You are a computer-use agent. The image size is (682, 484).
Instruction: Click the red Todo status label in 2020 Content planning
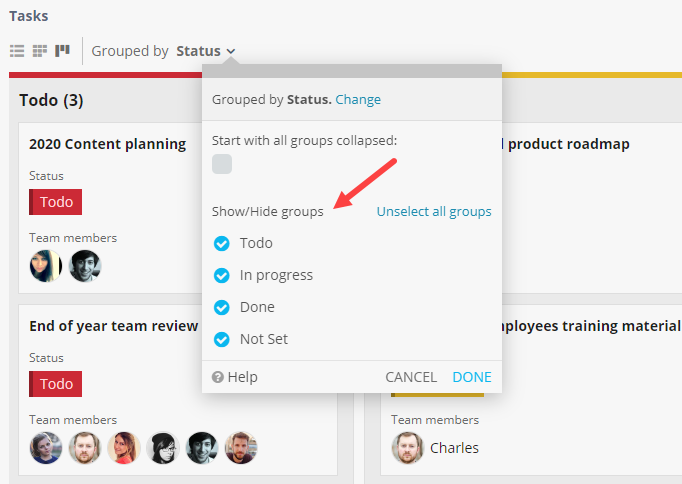56,202
